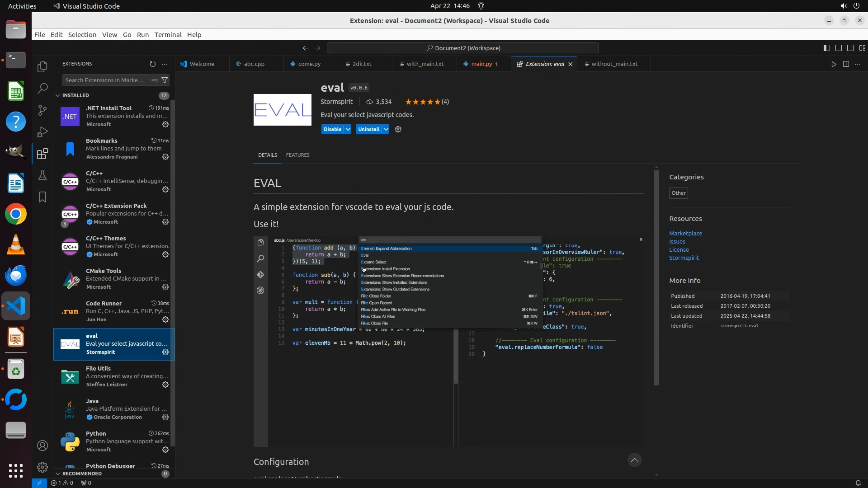Refresh the extensions list
The height and width of the screenshot is (488, 868).
click(153, 64)
